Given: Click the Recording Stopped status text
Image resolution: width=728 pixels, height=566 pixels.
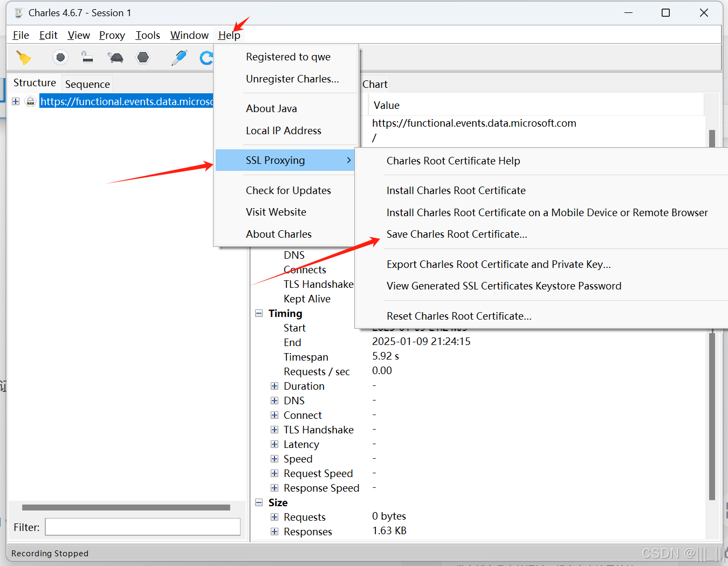Looking at the screenshot, I should click(50, 553).
